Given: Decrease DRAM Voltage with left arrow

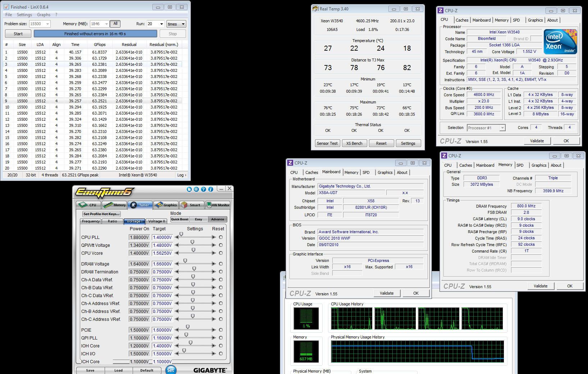Looking at the screenshot, I should pyautogui.click(x=177, y=264).
